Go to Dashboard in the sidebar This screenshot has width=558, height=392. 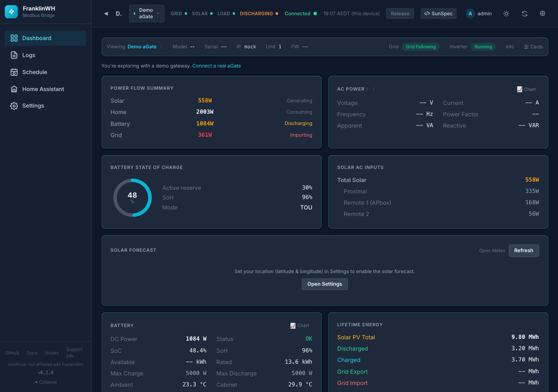(x=45, y=38)
